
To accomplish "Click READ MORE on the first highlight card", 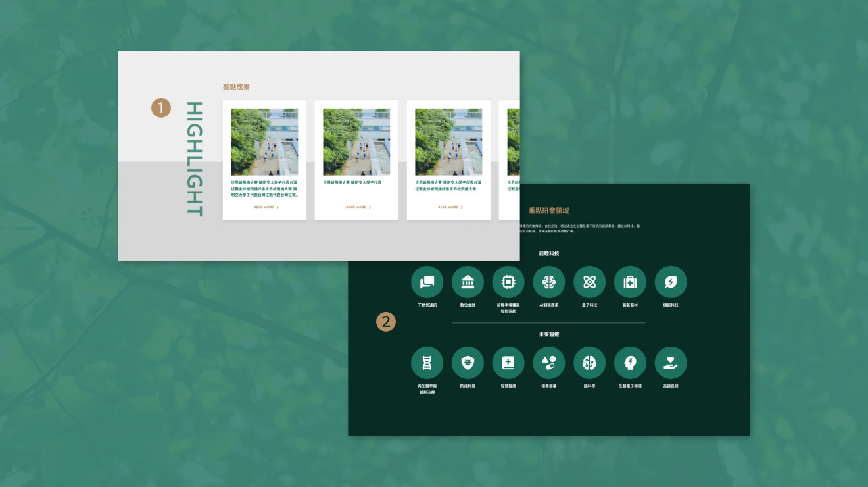I will tap(266, 207).
